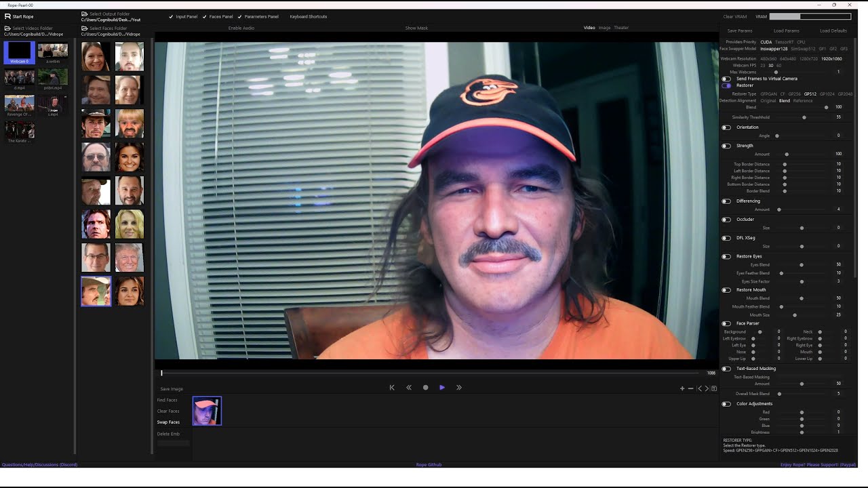The height and width of the screenshot is (488, 868).
Task: Select the a.webm video thumbnail
Action: pyautogui.click(x=53, y=53)
